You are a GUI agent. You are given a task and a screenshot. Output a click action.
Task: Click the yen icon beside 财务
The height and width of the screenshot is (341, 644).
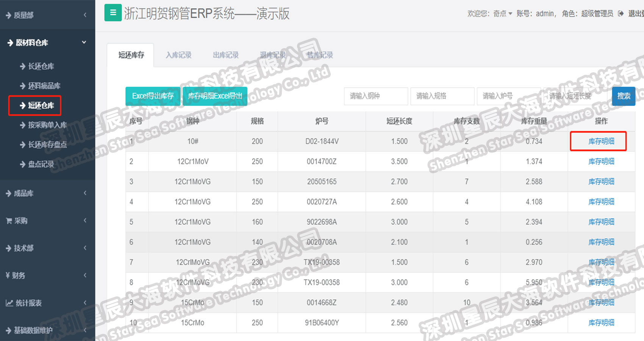coord(8,275)
